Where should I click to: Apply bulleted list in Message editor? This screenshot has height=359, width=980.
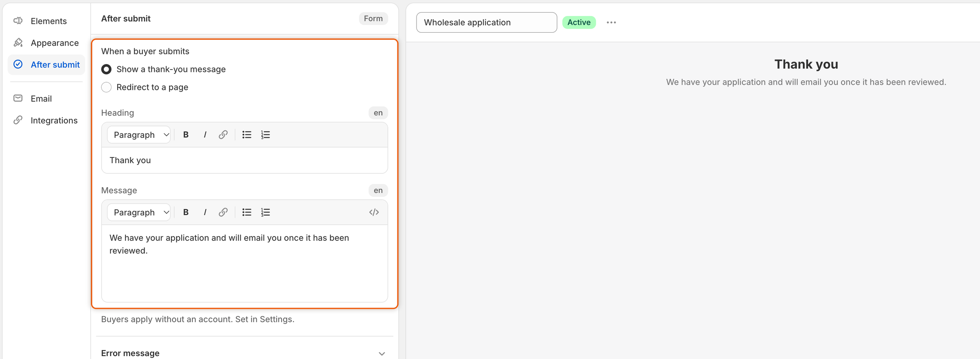click(x=247, y=212)
